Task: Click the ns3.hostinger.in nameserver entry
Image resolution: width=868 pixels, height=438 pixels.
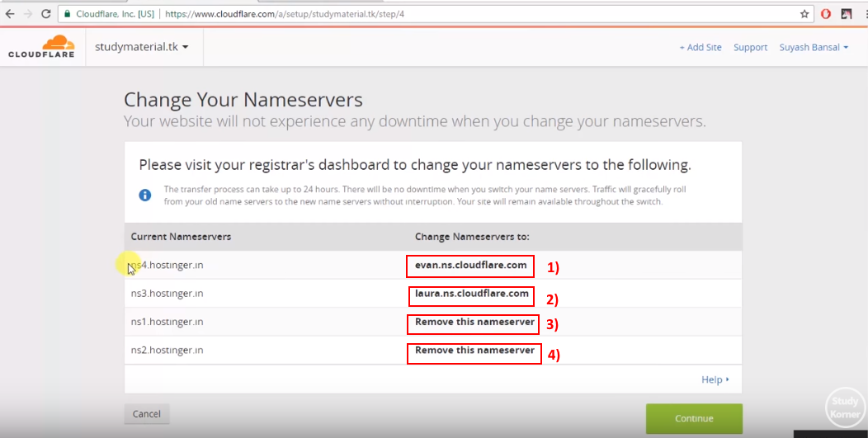Action: tap(167, 293)
